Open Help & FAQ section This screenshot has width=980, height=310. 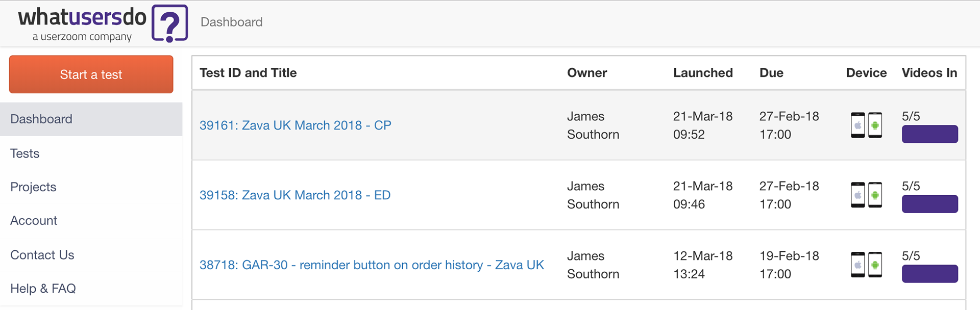pos(43,289)
